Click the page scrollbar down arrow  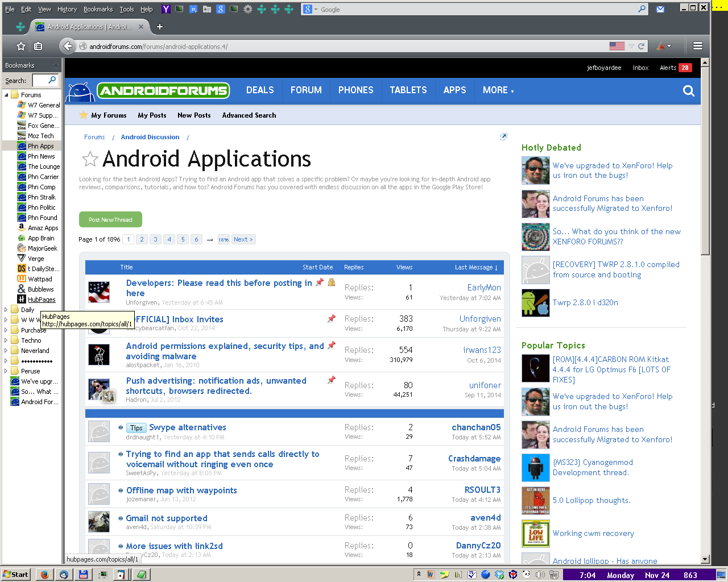[x=705, y=559]
